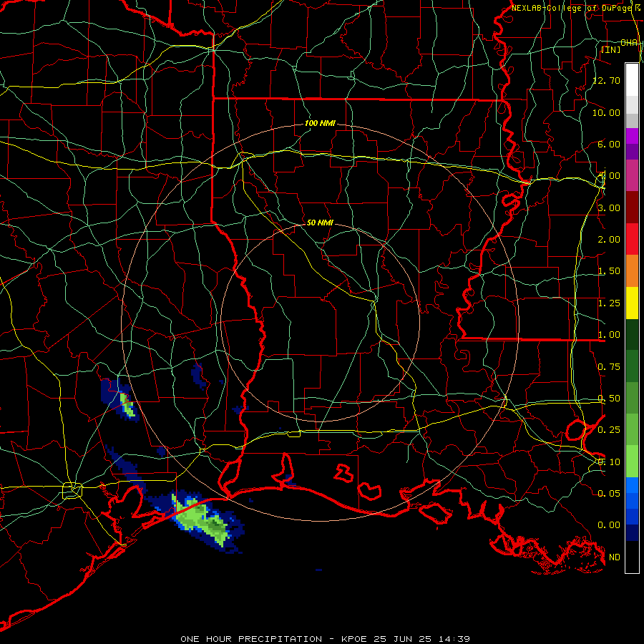Click the "OHA" product label
Viewport: 644px width, 644px height.
629,43
